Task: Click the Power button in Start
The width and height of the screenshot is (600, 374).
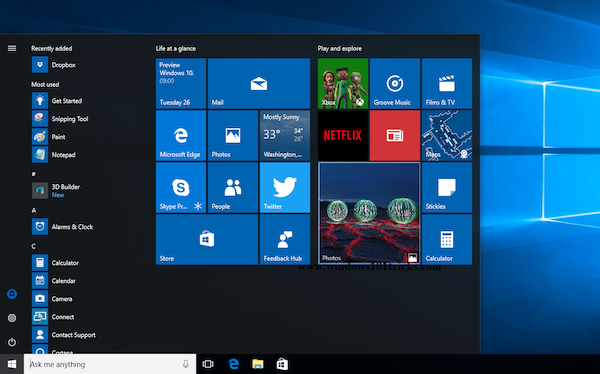Action: (12, 342)
